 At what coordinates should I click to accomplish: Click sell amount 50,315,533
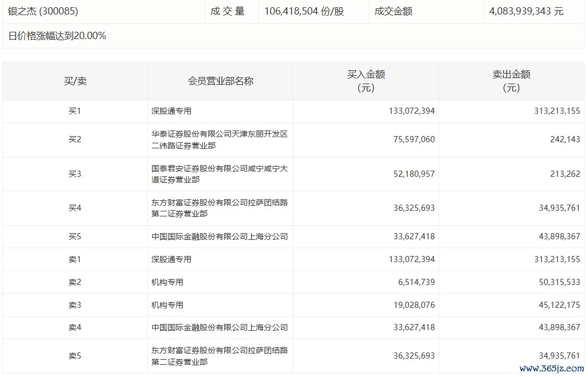click(560, 283)
